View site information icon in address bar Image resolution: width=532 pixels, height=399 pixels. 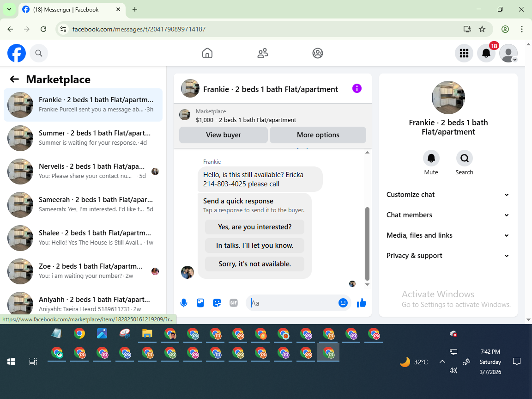(63, 29)
